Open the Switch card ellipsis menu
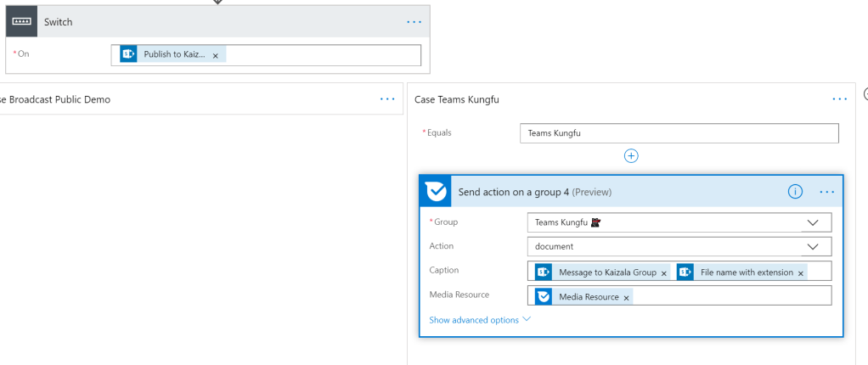This screenshot has height=365, width=868. pyautogui.click(x=414, y=22)
